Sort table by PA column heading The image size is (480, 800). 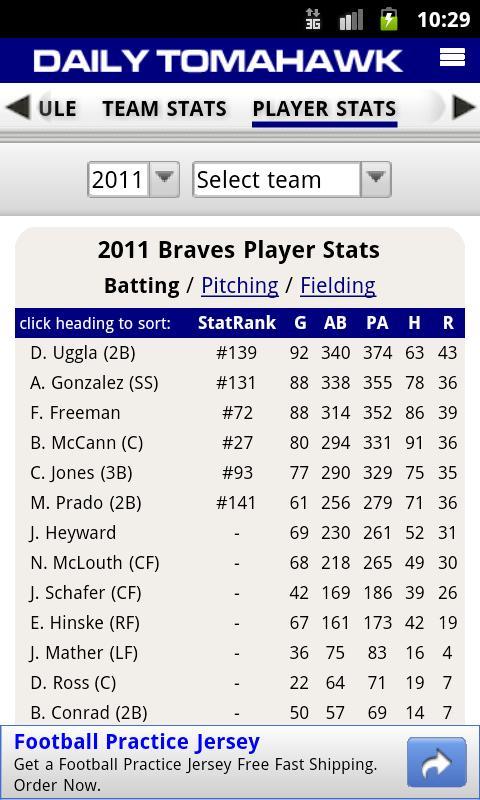[377, 323]
